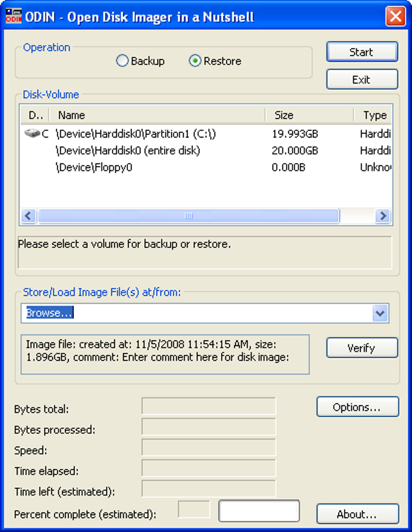Click the Verify button
Screen dimensions: 412x532
click(x=362, y=348)
